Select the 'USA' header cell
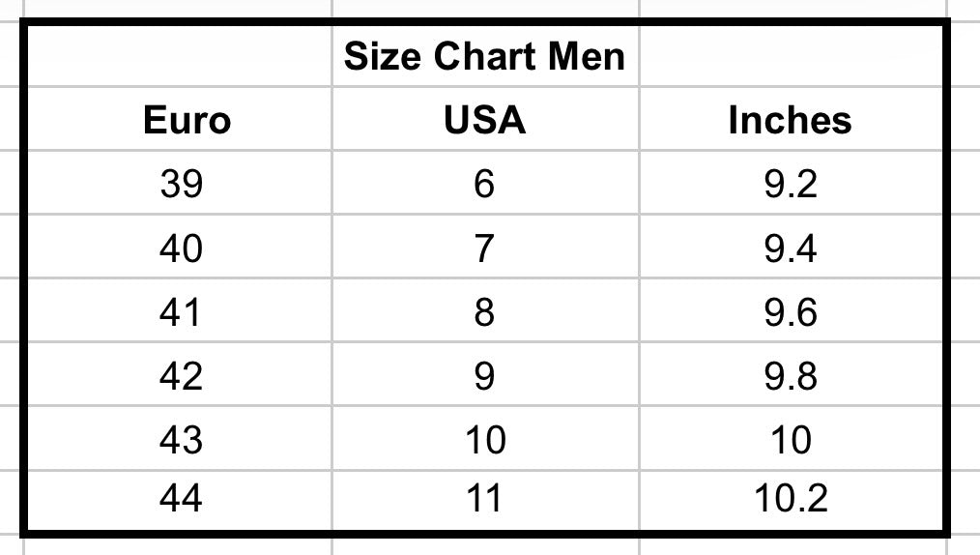 pos(484,120)
